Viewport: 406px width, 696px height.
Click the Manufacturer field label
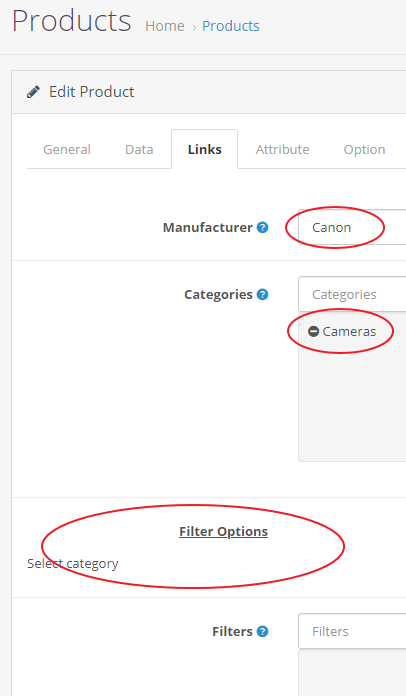[208, 227]
